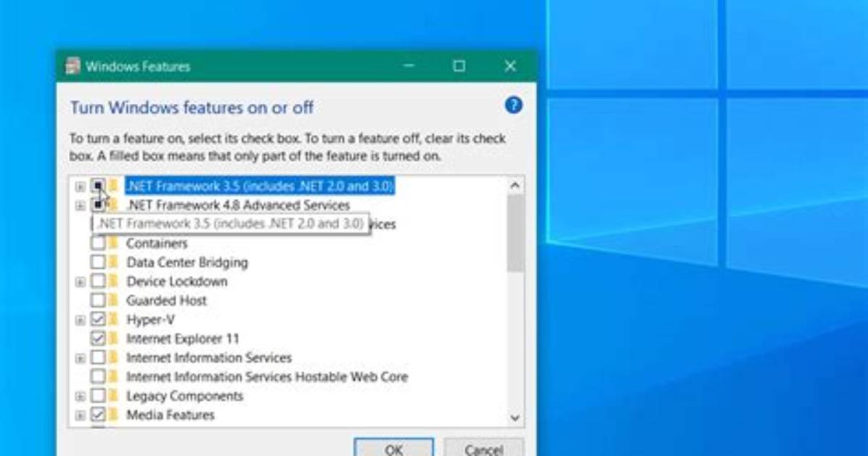Minimize the Windows Features dialog
The image size is (868, 456).
pyautogui.click(x=409, y=66)
